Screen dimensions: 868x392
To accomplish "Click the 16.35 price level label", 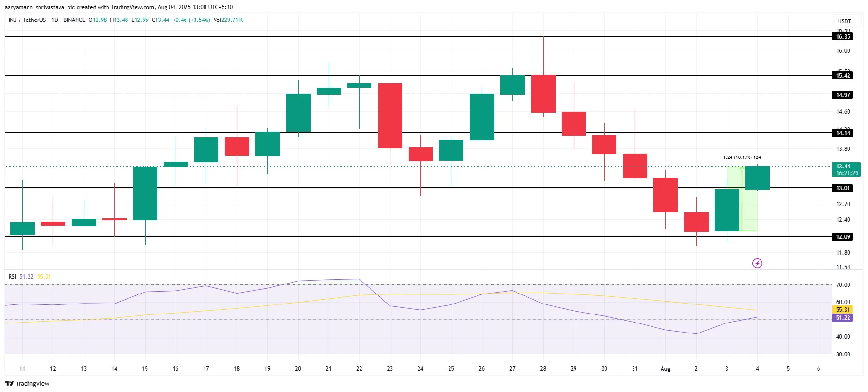I will [x=843, y=37].
